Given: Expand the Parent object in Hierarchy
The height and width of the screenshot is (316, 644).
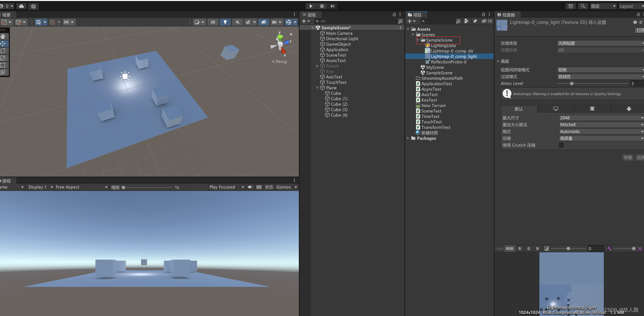Looking at the screenshot, I should [x=318, y=66].
